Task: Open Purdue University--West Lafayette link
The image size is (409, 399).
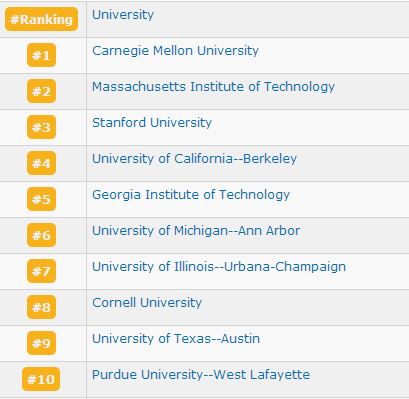Action: 201,375
